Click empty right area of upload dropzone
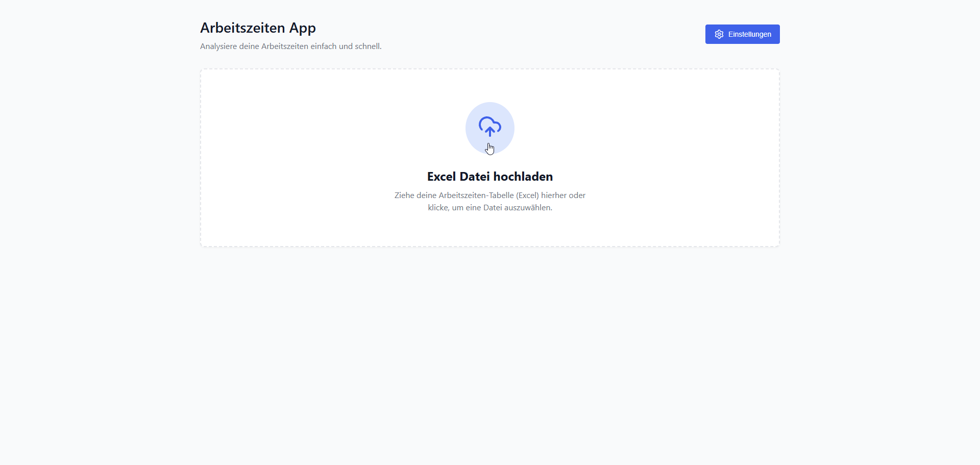 click(x=684, y=158)
